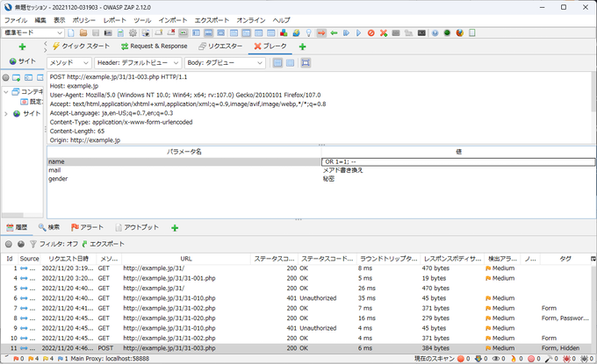Click the Export icon in the History panel

(104, 244)
